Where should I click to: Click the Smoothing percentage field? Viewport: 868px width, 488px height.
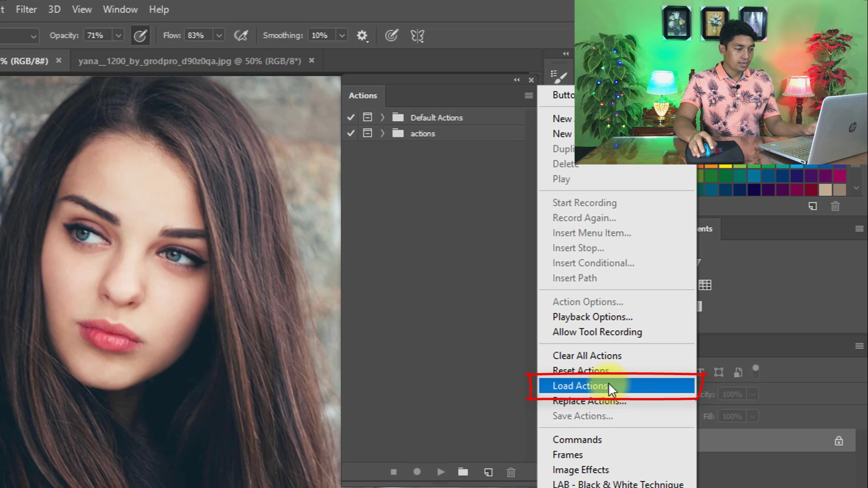[x=322, y=35]
